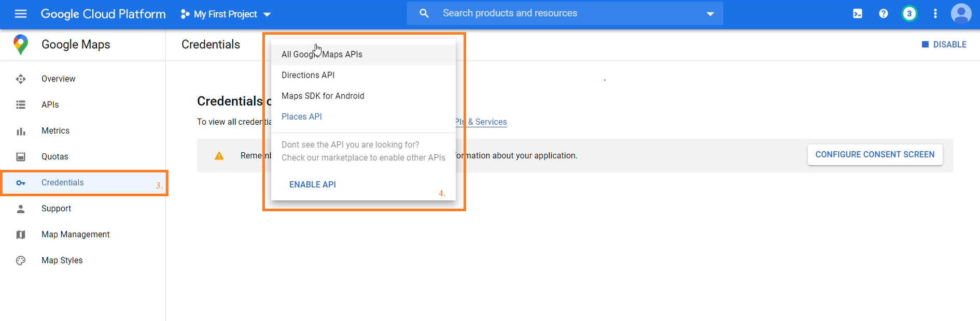This screenshot has width=980, height=321.
Task: Open the three-dot settings menu
Action: click(x=935, y=14)
